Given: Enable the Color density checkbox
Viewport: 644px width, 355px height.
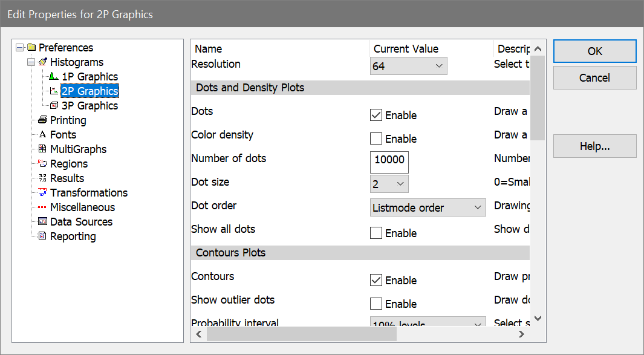Looking at the screenshot, I should (x=376, y=138).
